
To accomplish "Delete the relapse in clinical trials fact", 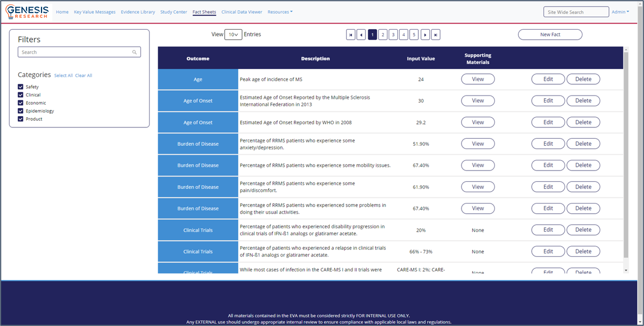I will click(x=583, y=252).
